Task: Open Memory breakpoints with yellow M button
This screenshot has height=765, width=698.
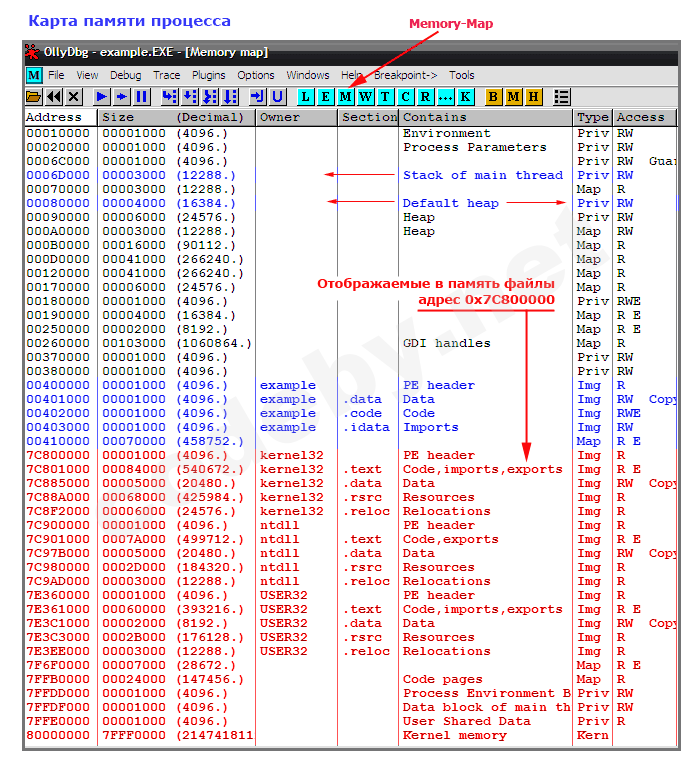Action: point(513,97)
